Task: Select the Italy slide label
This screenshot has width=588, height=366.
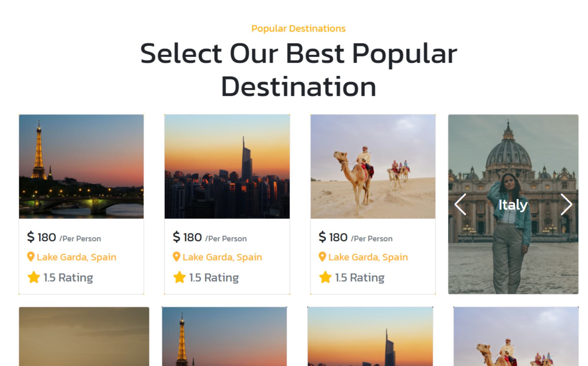Action: click(x=513, y=205)
